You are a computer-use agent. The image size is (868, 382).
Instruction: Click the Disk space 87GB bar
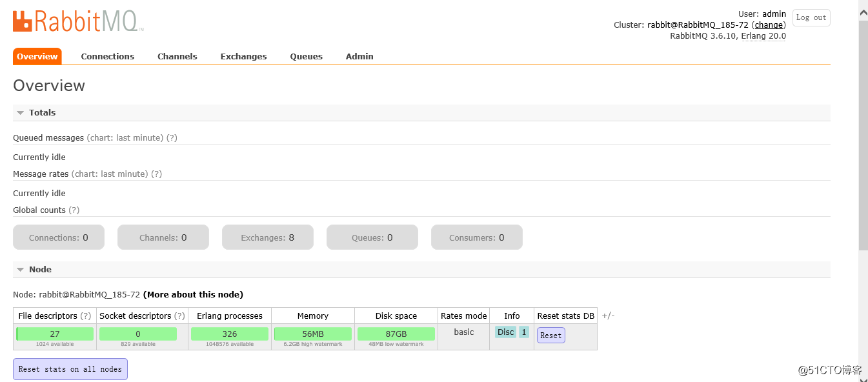tap(396, 334)
